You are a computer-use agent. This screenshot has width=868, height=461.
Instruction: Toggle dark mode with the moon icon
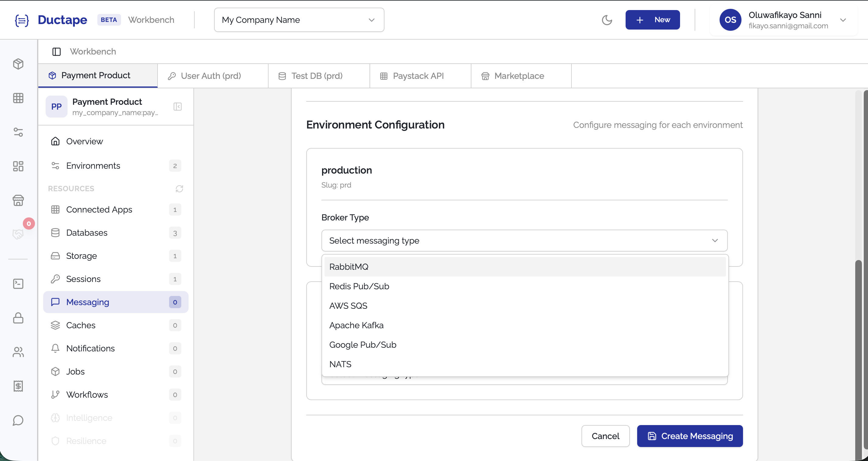click(607, 20)
